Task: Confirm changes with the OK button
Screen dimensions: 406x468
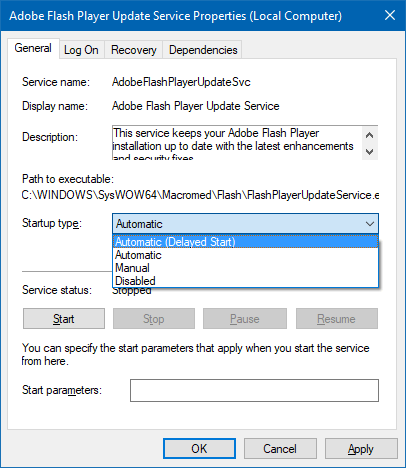Action: point(199,449)
